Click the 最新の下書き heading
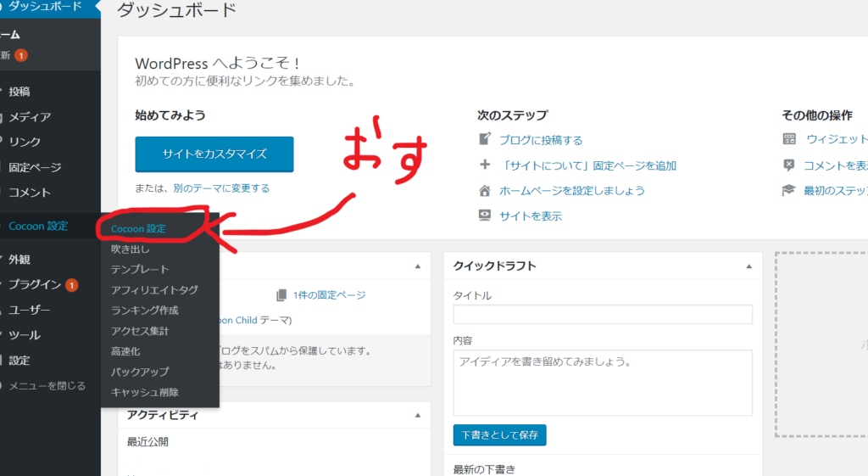Viewport: 868px width, 476px height. [484, 469]
